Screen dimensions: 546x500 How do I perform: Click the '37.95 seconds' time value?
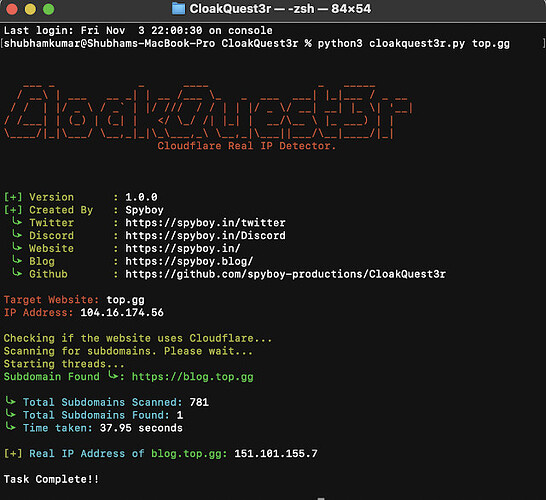tap(141, 428)
